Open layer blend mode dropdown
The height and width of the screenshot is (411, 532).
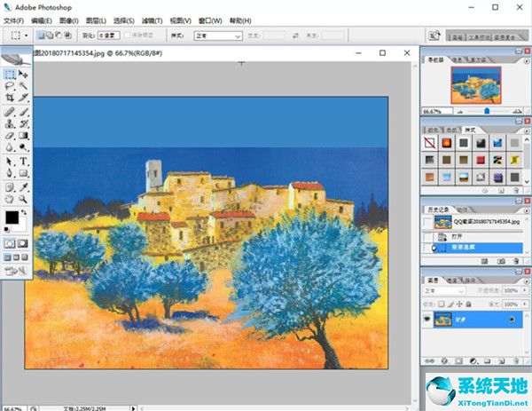coord(444,291)
